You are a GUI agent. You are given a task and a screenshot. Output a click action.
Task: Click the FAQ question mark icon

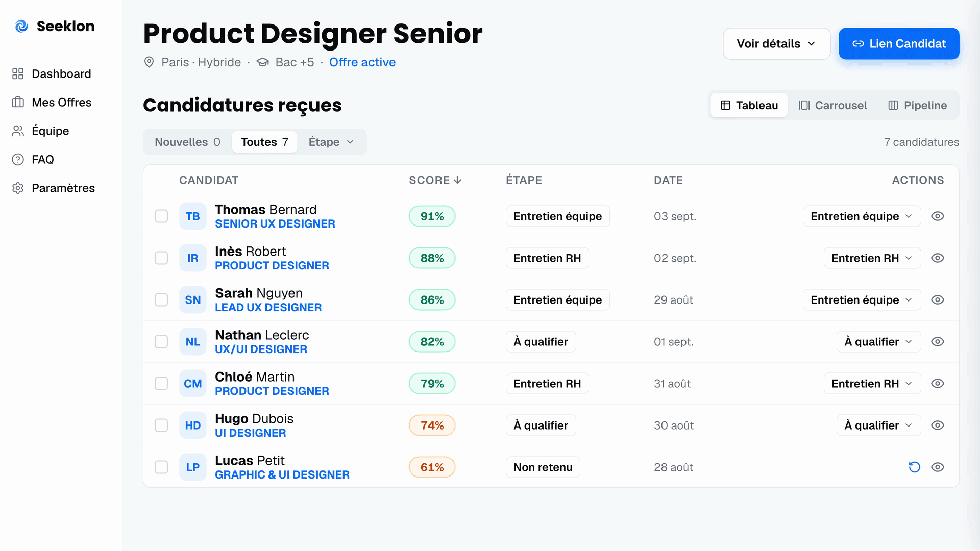[x=18, y=160]
